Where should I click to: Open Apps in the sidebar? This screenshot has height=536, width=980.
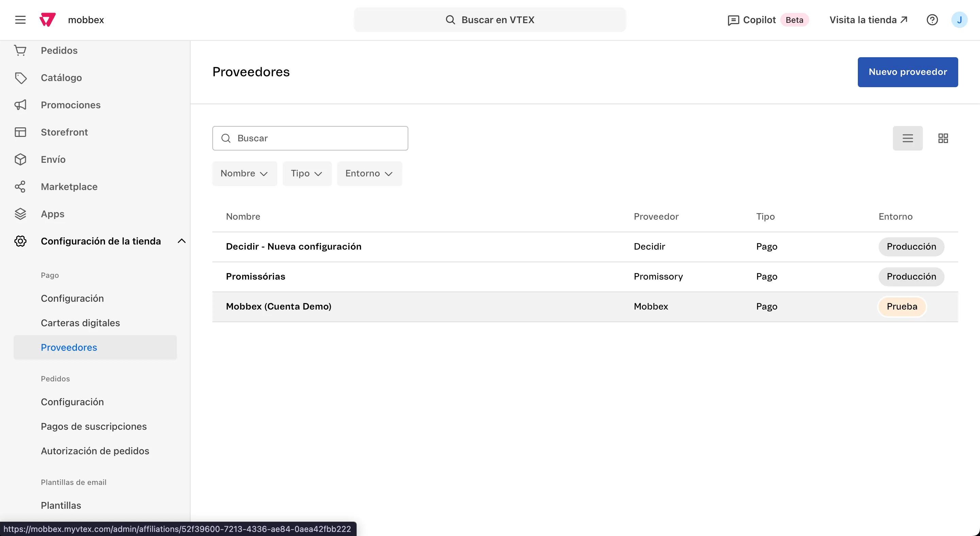[x=52, y=214]
